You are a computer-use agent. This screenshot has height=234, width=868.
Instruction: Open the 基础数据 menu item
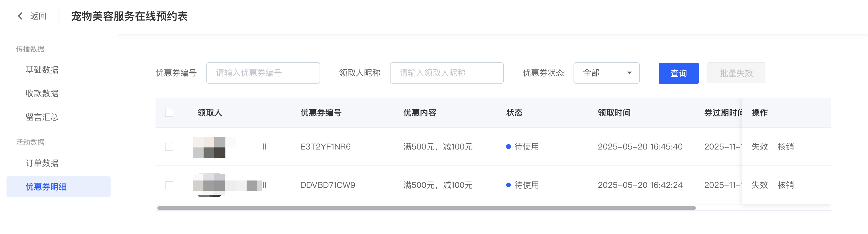(x=42, y=70)
